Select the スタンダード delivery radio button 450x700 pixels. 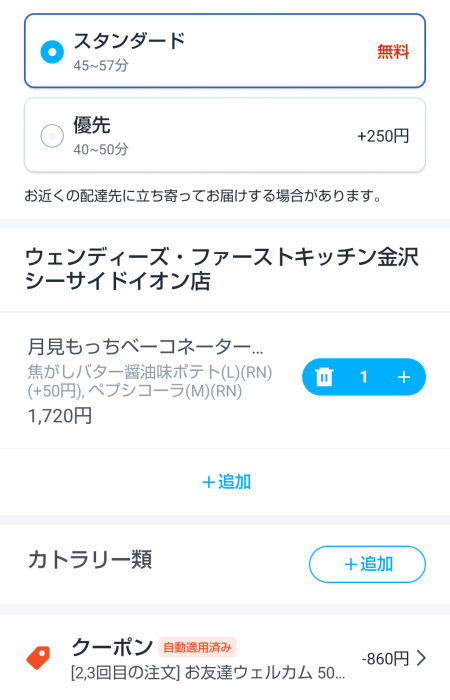click(52, 52)
